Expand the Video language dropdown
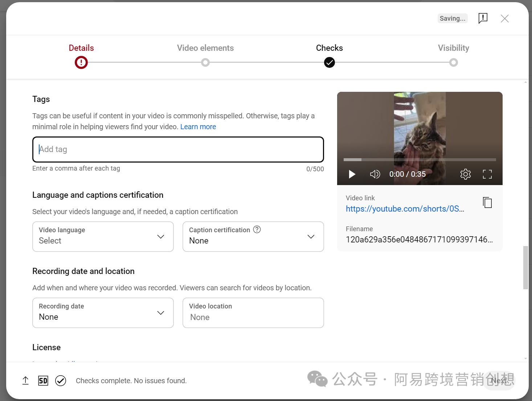532x401 pixels. click(x=103, y=237)
